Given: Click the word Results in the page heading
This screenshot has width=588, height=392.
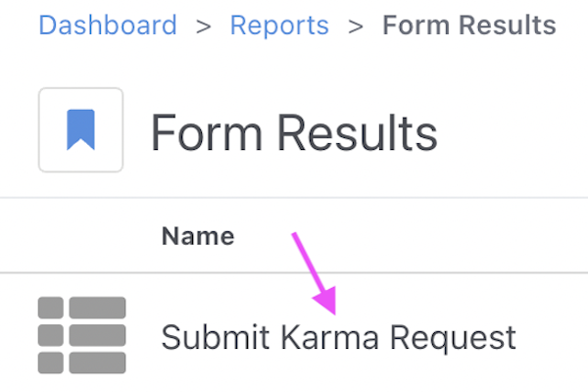Looking at the screenshot, I should 358,133.
